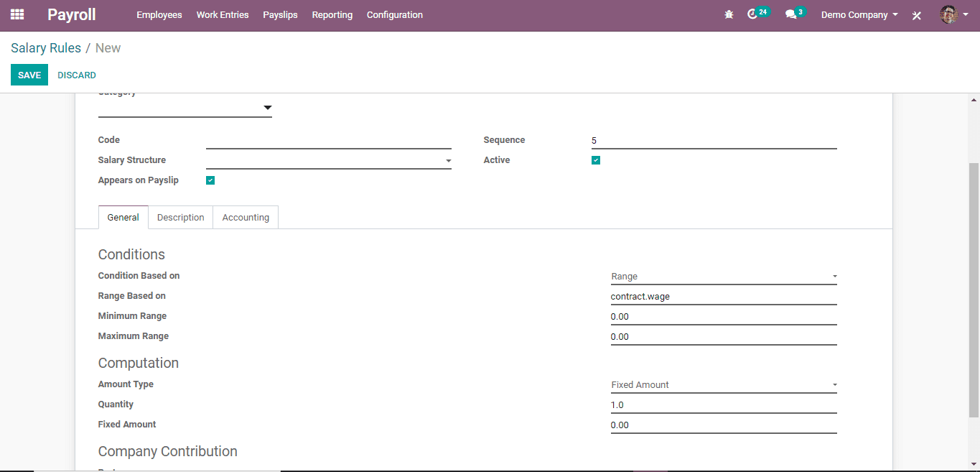Go back to Salary Rules breadcrumb
980x472 pixels.
tap(46, 48)
